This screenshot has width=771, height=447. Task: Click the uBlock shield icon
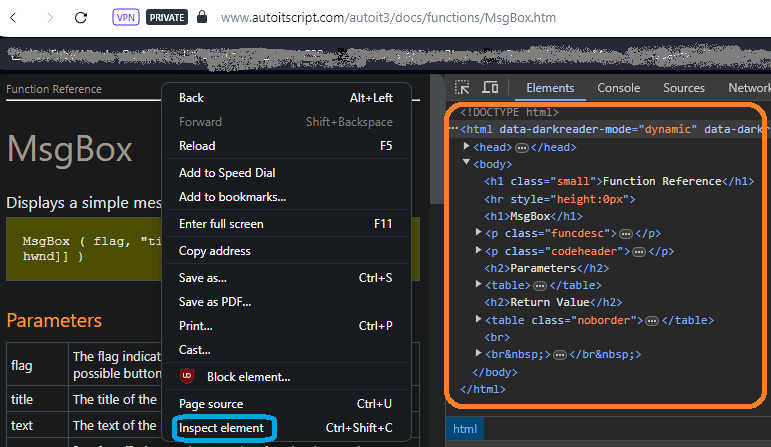(187, 377)
